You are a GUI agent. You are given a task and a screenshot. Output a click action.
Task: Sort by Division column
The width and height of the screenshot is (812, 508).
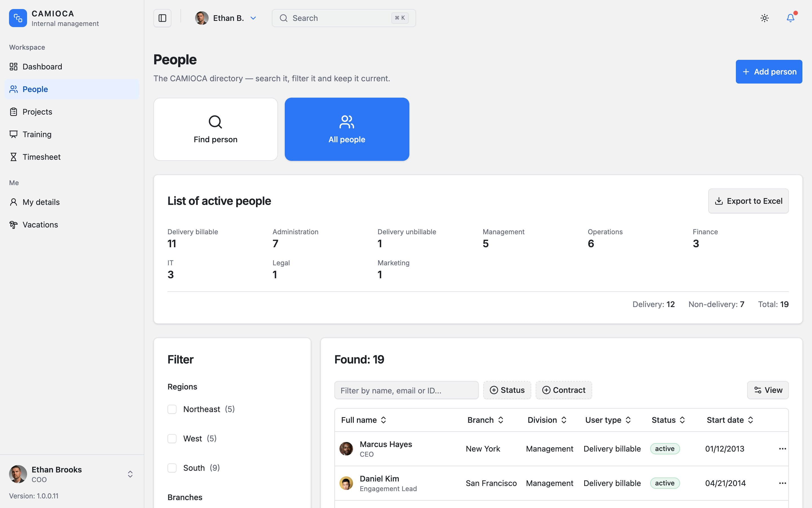pos(547,420)
